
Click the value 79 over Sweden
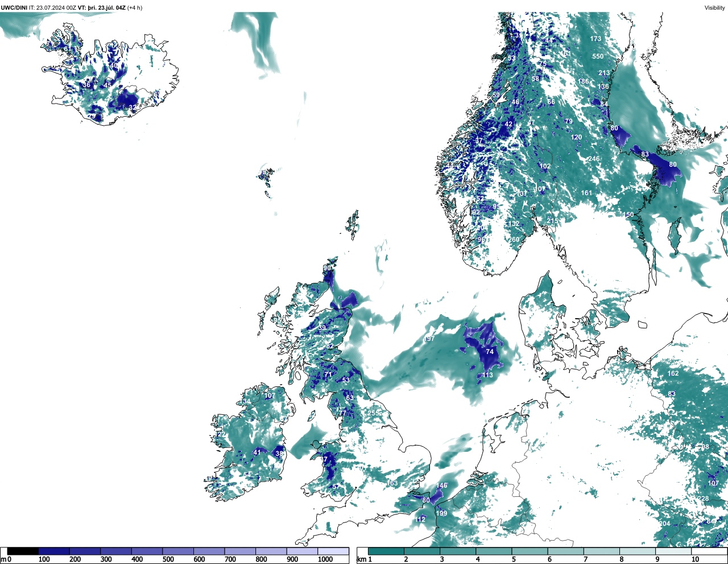click(x=569, y=121)
